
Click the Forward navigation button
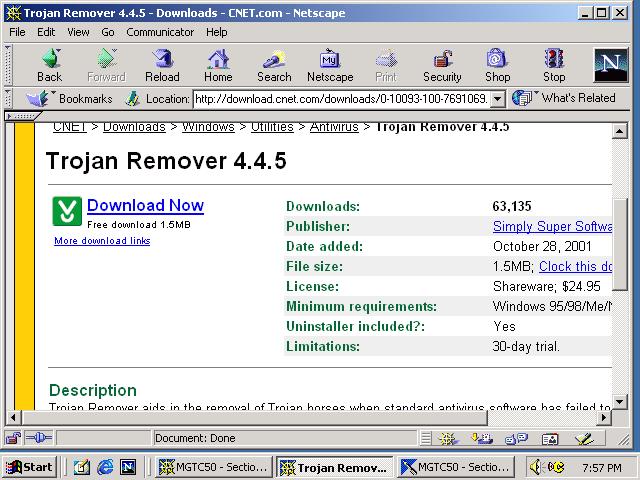click(106, 65)
